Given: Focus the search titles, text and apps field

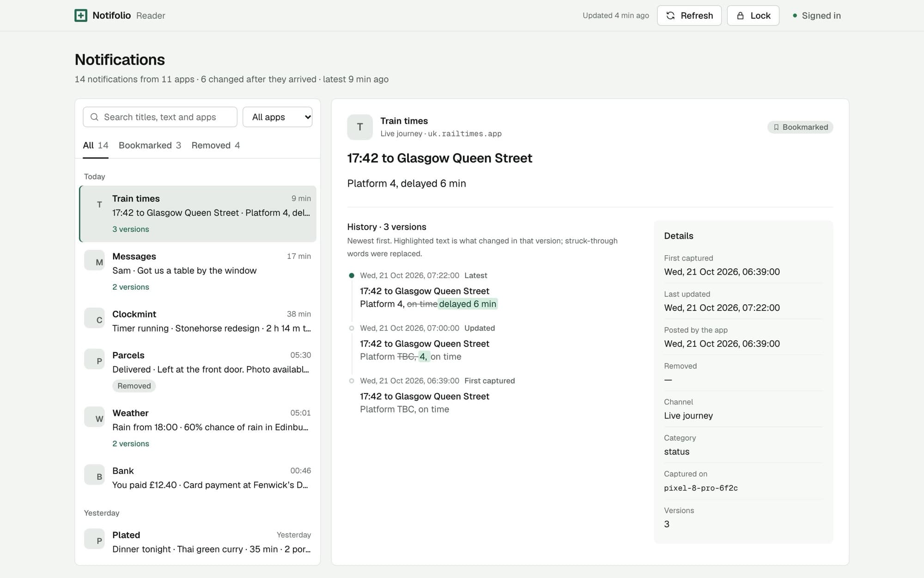Looking at the screenshot, I should coord(160,117).
